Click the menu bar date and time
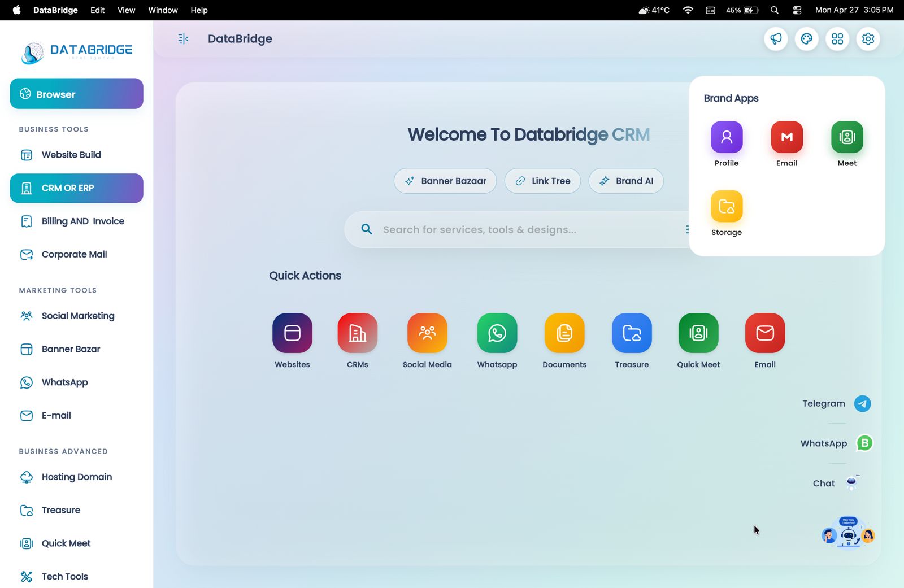904x588 pixels. point(854,10)
